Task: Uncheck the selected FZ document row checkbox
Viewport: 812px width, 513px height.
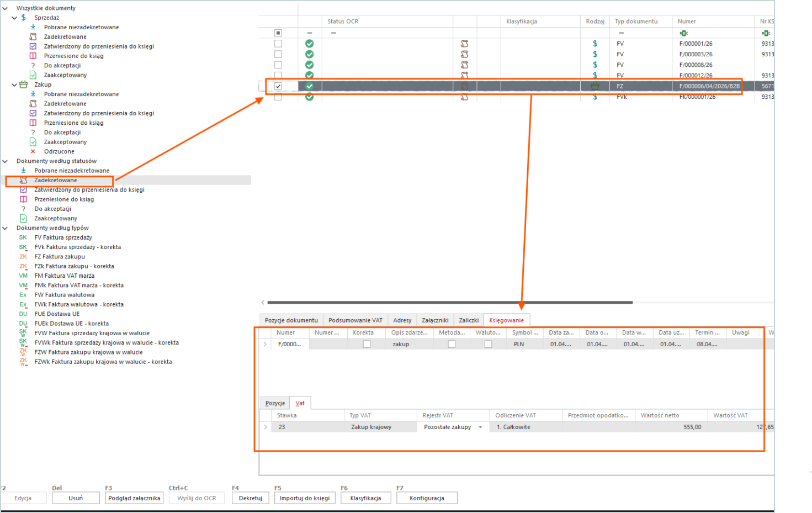Action: [278, 86]
